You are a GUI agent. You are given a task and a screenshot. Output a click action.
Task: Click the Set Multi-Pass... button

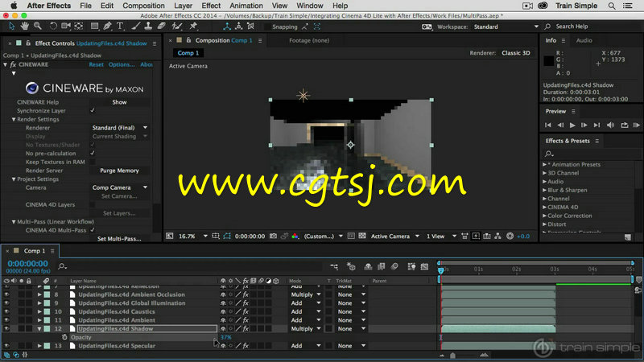[119, 238]
